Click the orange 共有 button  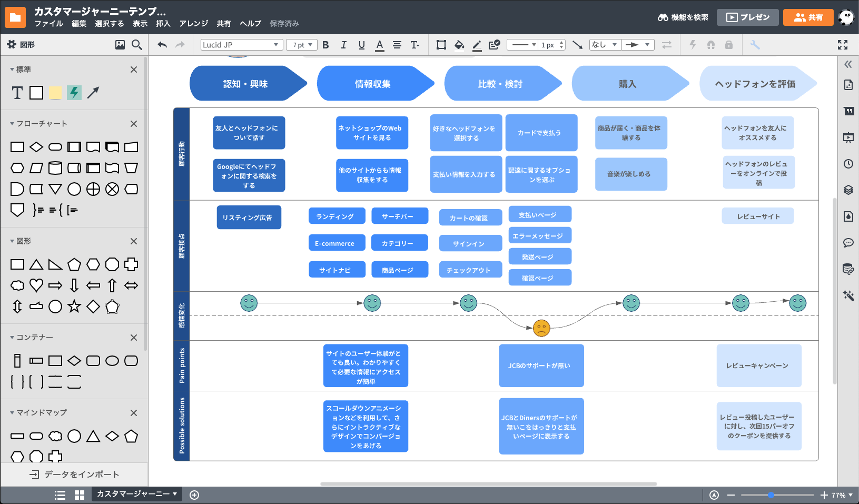pyautogui.click(x=808, y=17)
